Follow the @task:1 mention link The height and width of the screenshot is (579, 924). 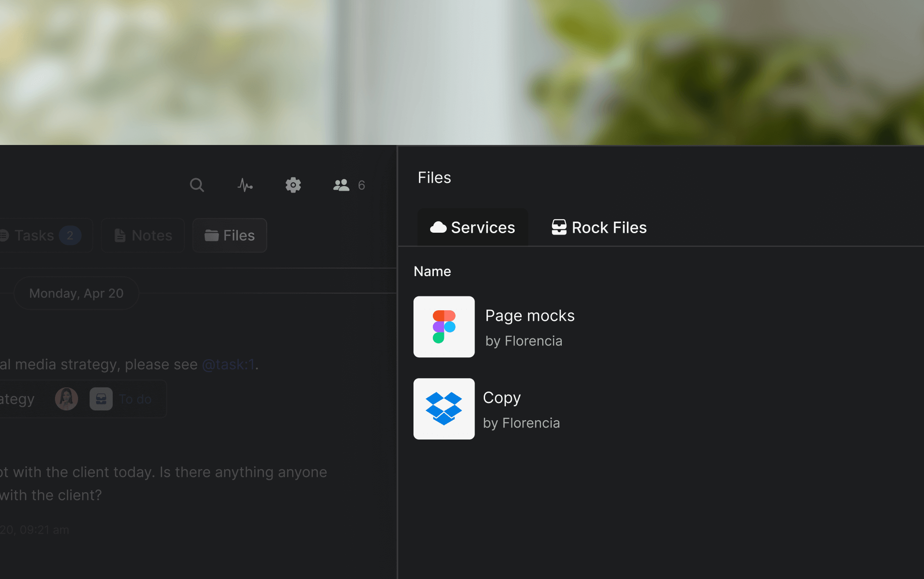click(x=228, y=365)
